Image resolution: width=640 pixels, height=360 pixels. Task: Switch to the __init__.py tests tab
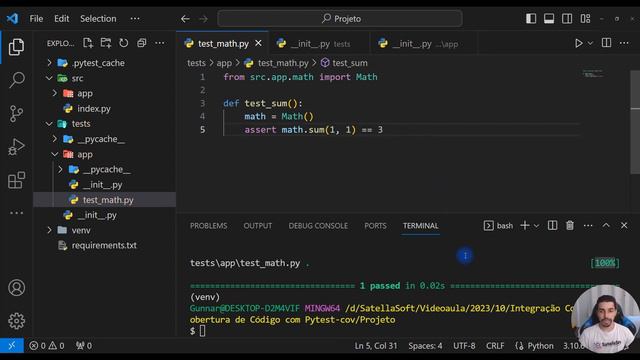point(320,44)
